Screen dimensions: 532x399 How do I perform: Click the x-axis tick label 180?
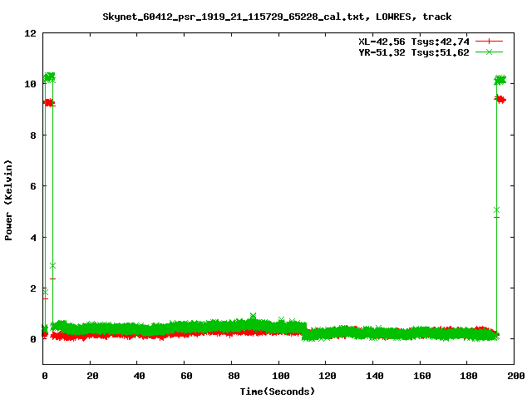469,376
